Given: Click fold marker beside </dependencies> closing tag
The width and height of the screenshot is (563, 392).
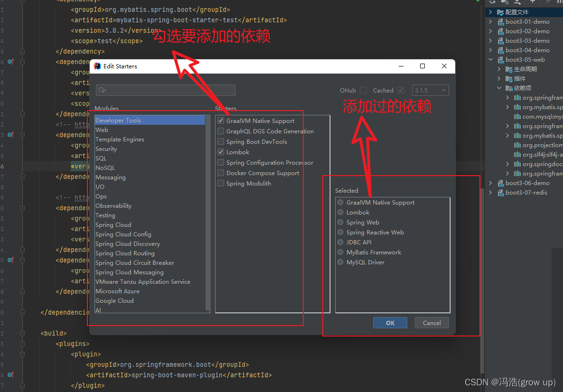Looking at the screenshot, I should (23, 313).
